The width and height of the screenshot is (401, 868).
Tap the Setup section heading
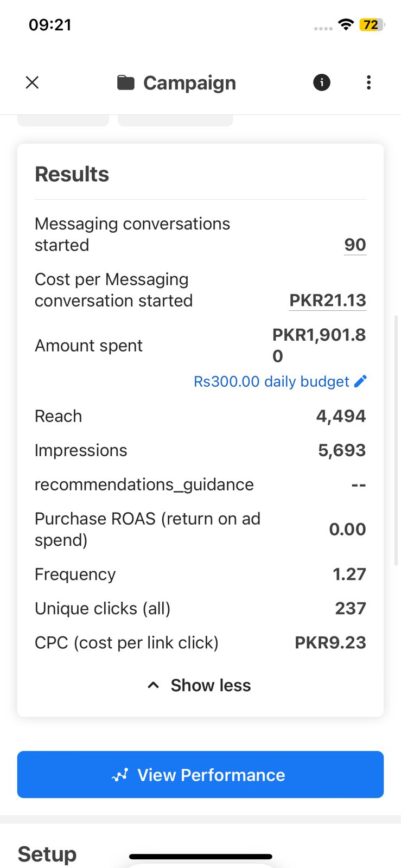[x=47, y=854]
